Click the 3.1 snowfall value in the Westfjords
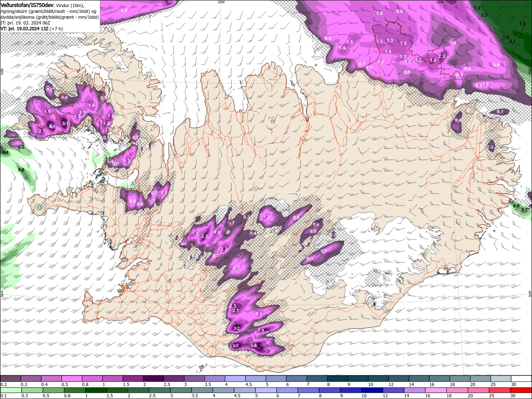 65,123
